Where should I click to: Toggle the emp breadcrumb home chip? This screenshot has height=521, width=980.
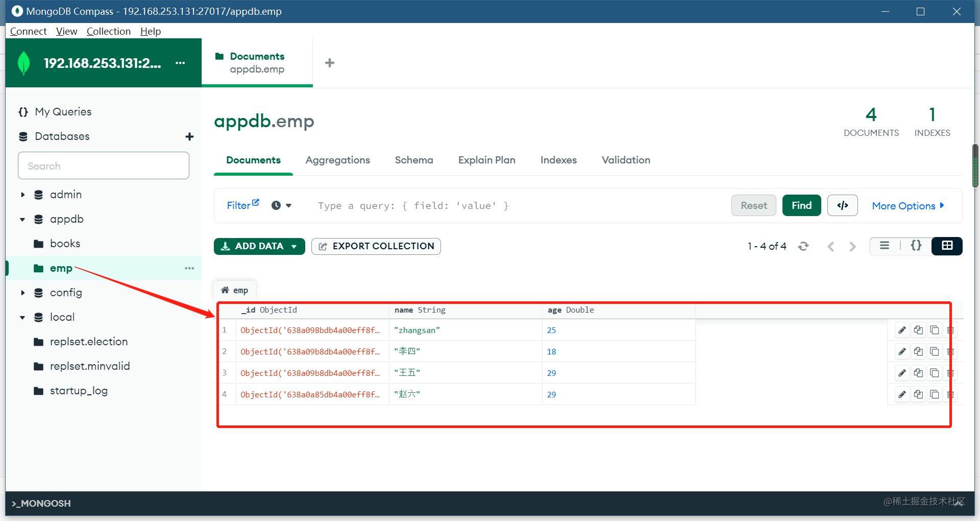pos(234,290)
